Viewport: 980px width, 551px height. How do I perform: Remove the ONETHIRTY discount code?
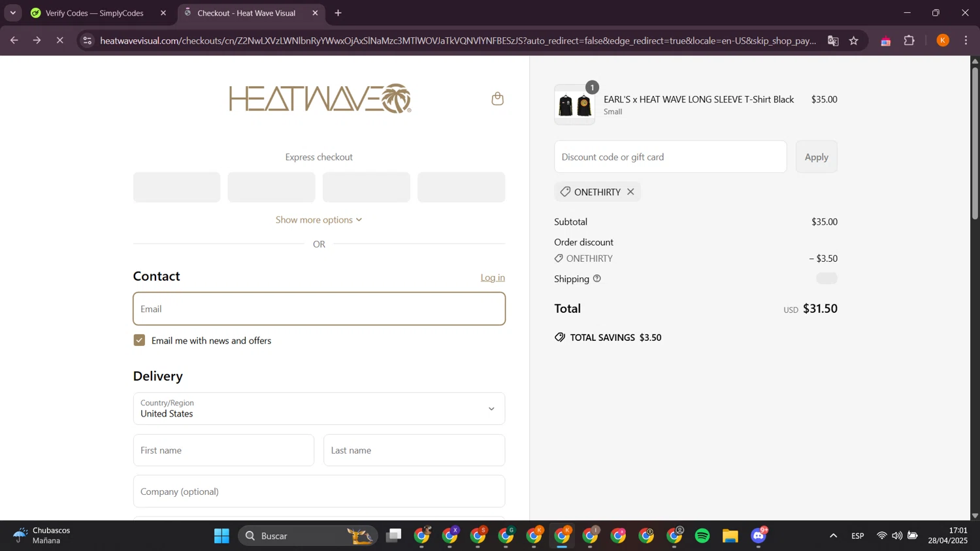pyautogui.click(x=630, y=191)
